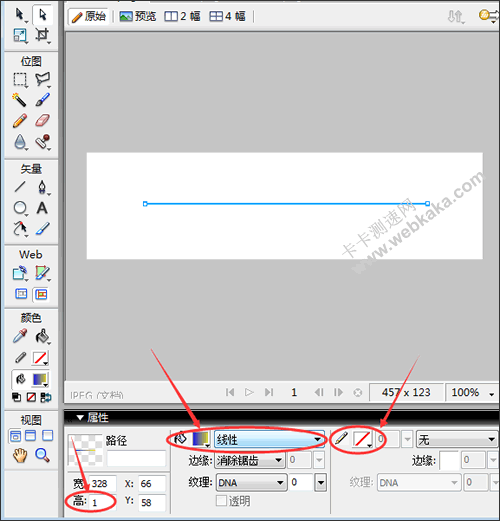Select the Rubber Stamp tool

43,142
